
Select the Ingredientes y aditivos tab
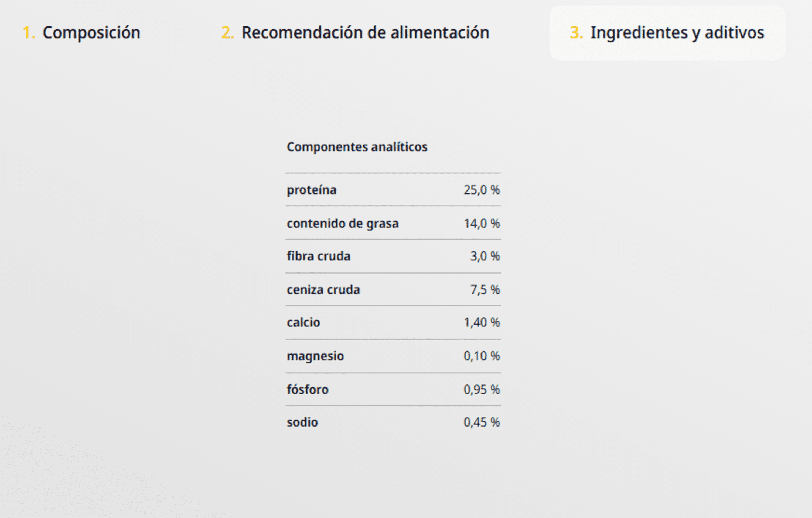coord(667,33)
